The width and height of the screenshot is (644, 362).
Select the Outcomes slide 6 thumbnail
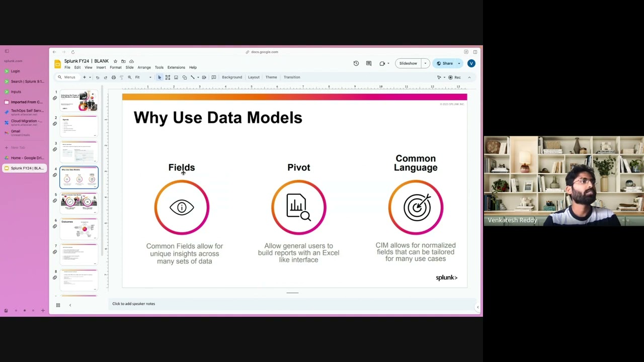79,229
